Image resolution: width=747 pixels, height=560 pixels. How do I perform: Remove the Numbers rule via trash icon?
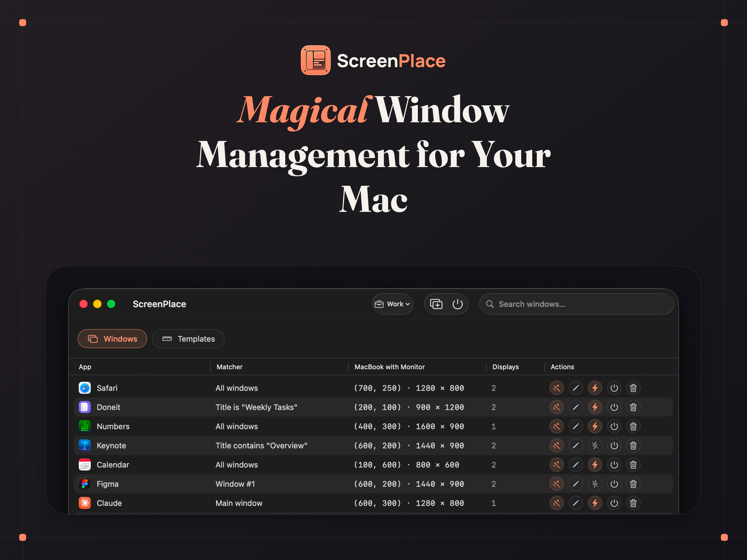coord(634,426)
